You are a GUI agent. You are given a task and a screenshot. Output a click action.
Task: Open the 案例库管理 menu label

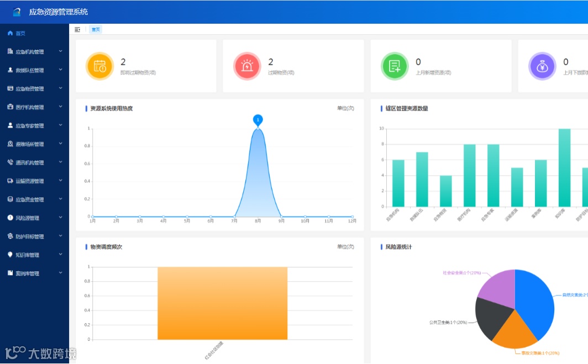pos(28,273)
